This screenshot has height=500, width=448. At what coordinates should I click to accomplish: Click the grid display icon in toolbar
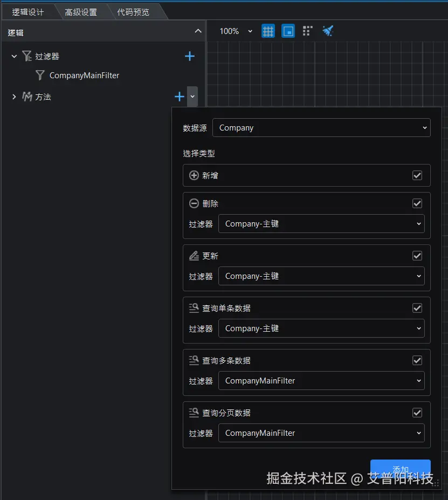point(268,31)
